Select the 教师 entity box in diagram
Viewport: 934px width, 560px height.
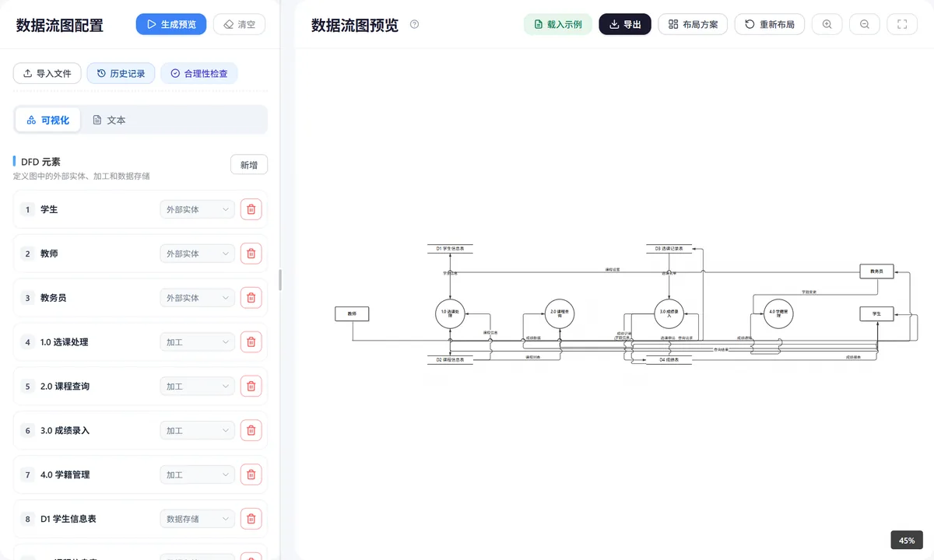[352, 314]
